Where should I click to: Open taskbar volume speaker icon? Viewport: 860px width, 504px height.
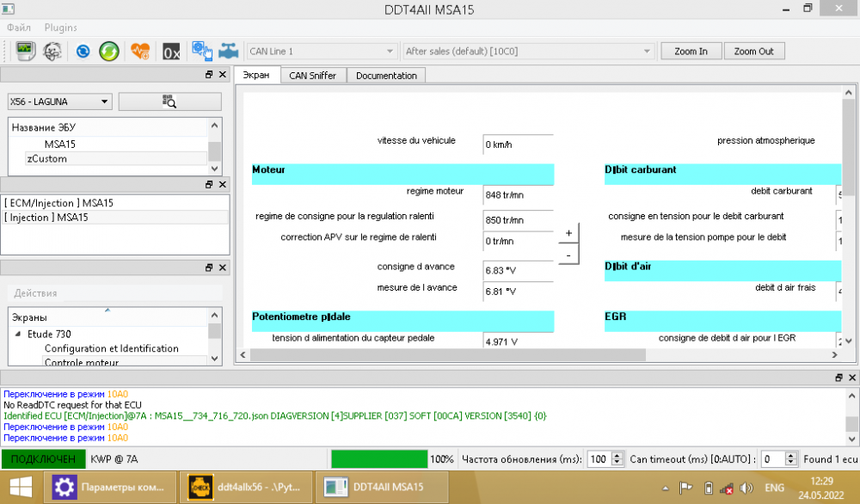pos(746,488)
